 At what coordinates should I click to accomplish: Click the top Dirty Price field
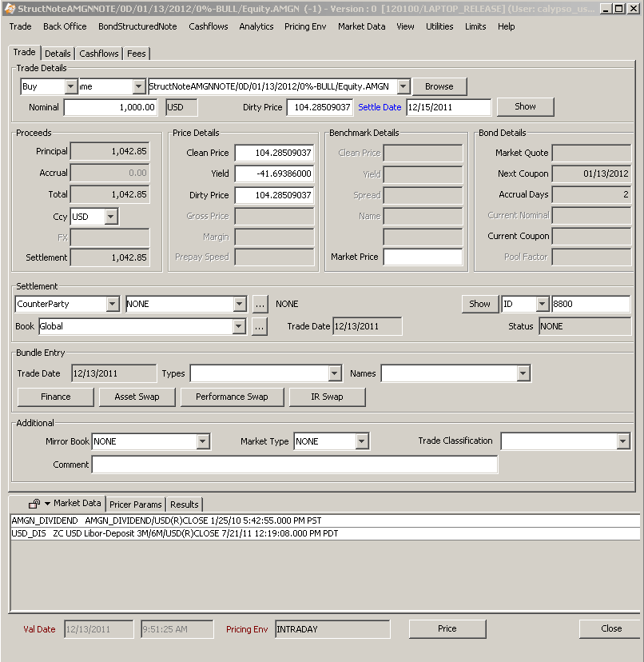320,107
